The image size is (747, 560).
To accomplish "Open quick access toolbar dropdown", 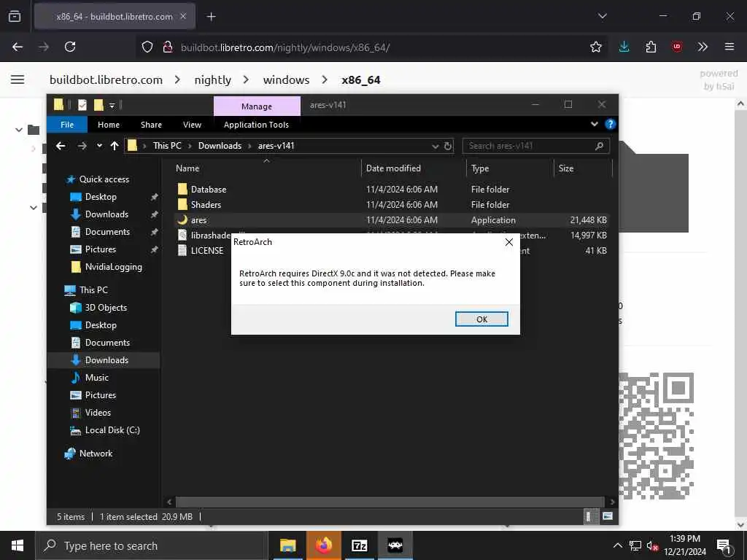I will [112, 105].
